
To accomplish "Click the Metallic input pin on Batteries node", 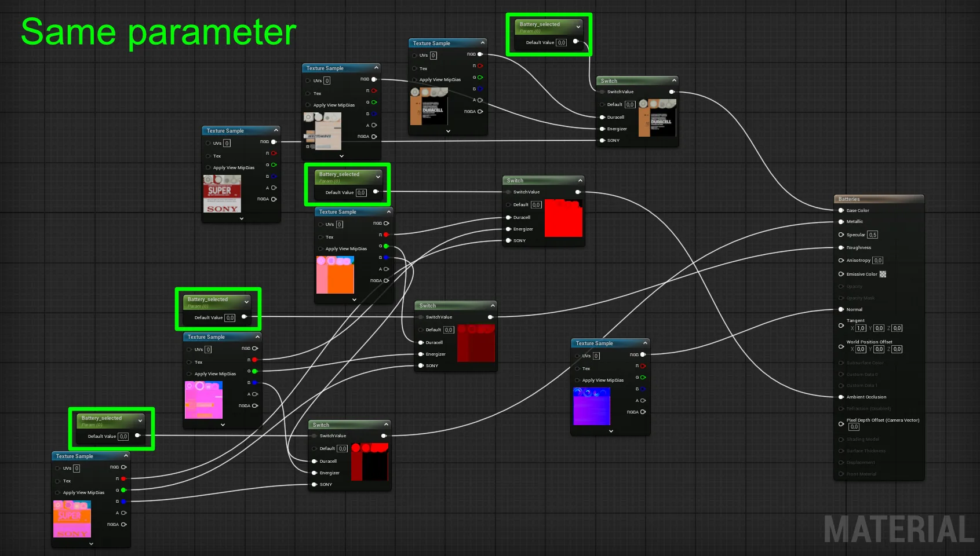I will click(x=841, y=221).
